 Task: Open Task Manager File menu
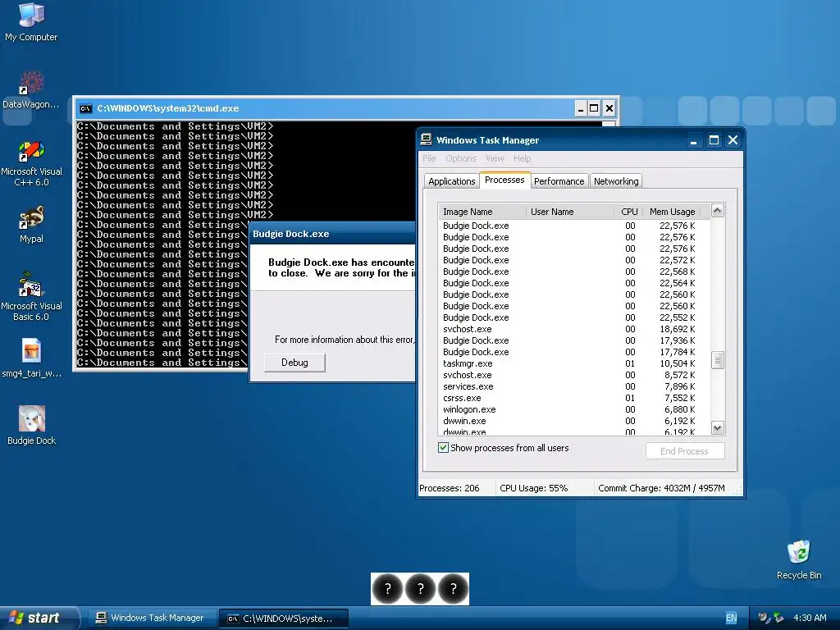[429, 158]
